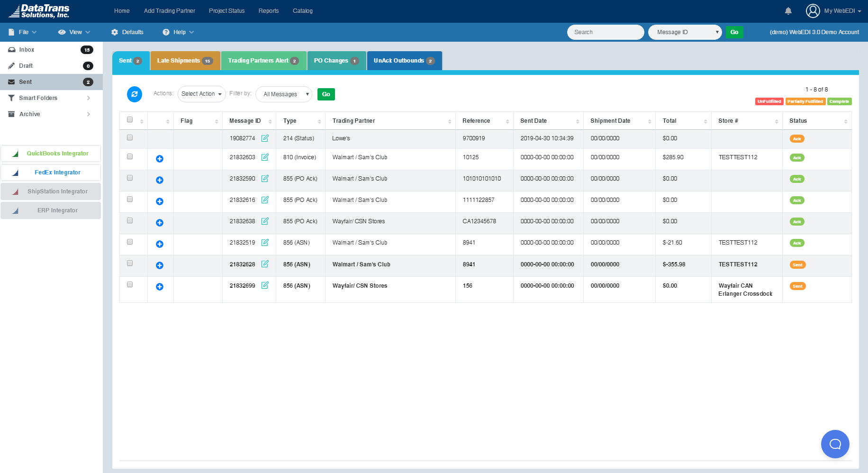
Task: Check the box for message 21832590
Action: pyautogui.click(x=130, y=178)
